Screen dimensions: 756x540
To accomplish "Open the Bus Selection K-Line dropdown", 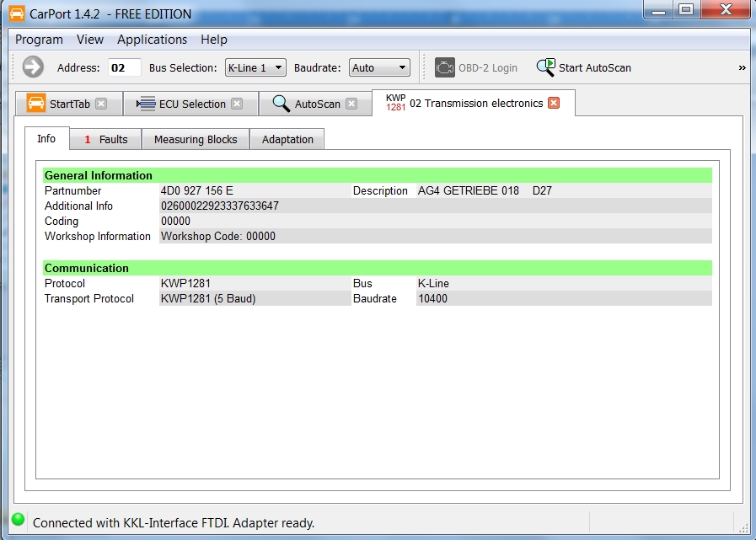I will tap(255, 67).
